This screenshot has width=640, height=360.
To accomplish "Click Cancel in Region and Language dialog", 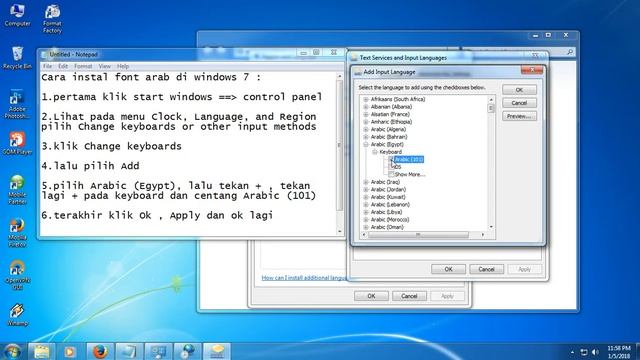I will tap(409, 296).
